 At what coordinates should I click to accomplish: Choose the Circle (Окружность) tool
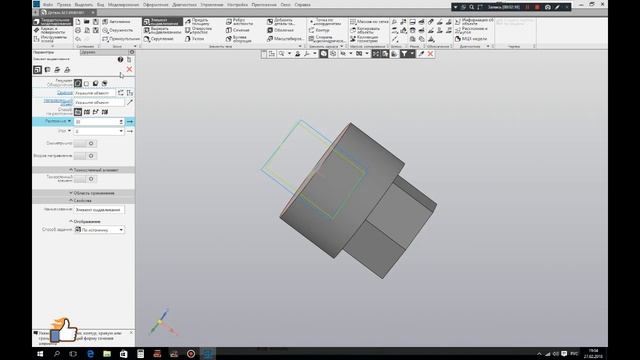(118, 30)
